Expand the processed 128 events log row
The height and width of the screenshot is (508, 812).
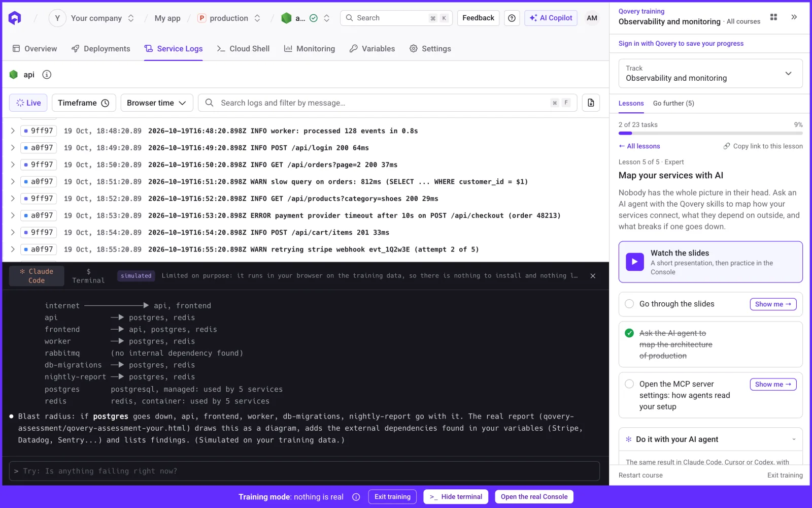[x=13, y=131]
